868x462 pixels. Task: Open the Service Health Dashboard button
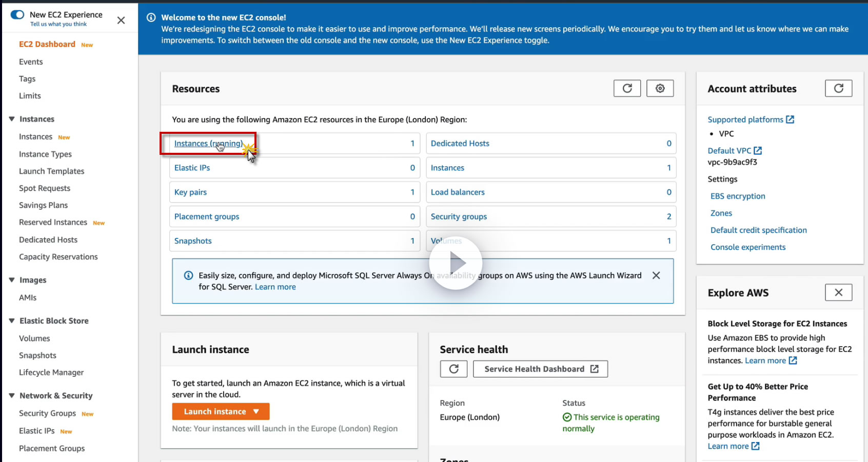pos(540,369)
